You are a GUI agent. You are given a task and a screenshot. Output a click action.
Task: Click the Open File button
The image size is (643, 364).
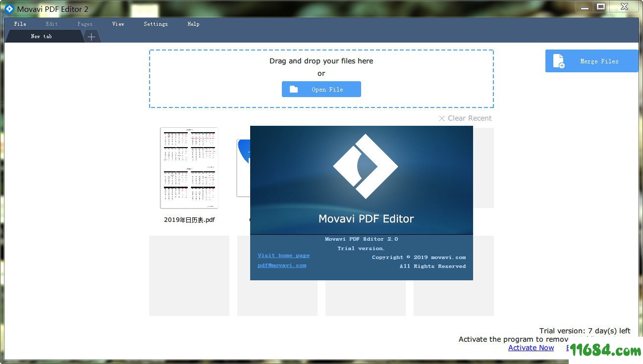(321, 89)
